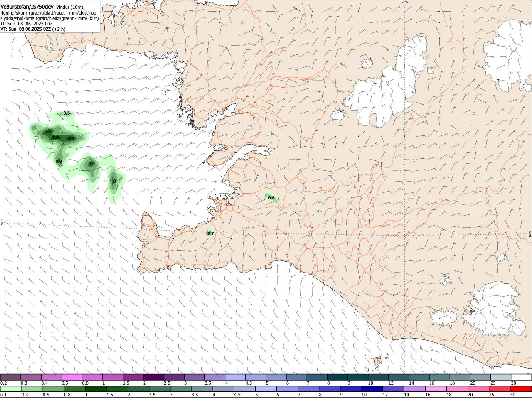This screenshot has height=398, width=532.
Task: Pick the navy blue legend swatch
Action: 372,389
